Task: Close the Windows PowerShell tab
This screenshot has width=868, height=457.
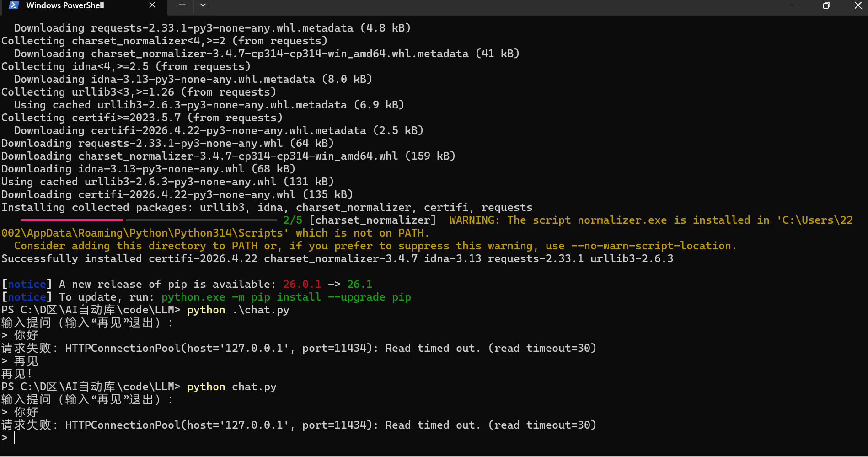Action: pos(152,5)
